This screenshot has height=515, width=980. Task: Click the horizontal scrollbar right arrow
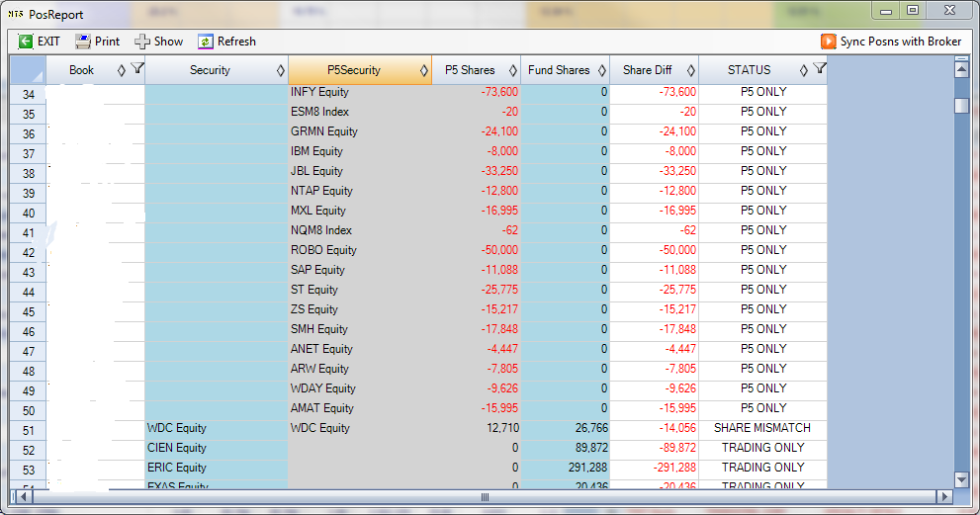tap(943, 497)
